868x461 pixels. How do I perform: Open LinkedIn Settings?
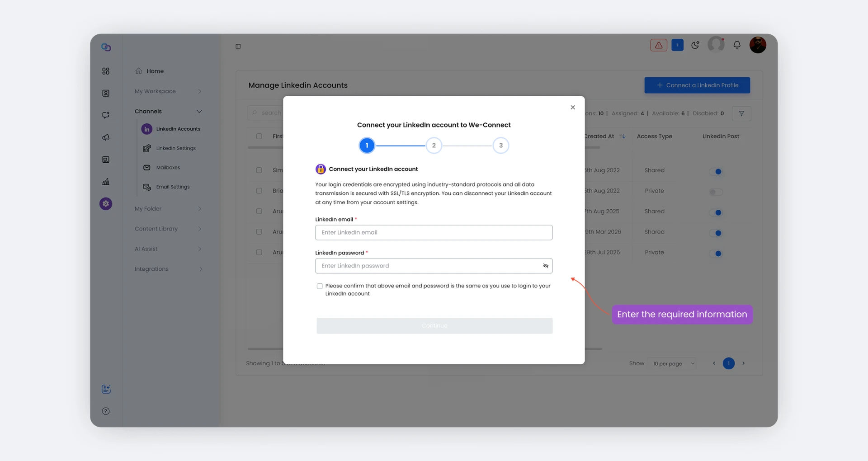[170, 148]
